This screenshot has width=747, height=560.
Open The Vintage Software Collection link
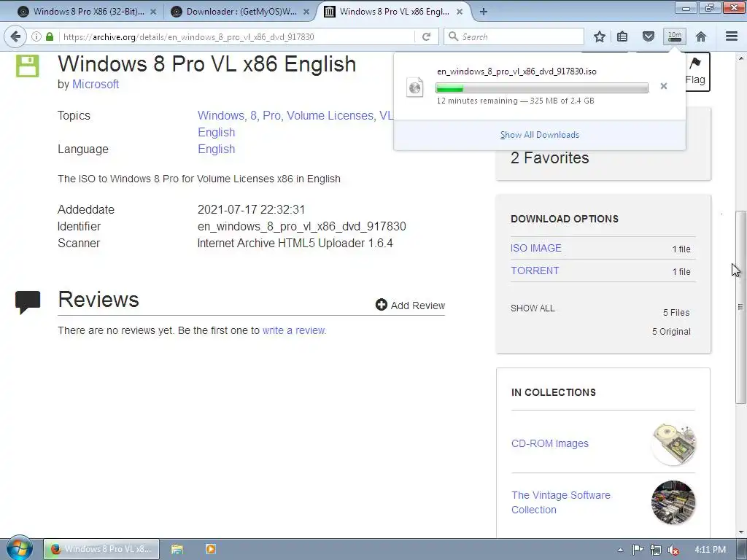click(x=561, y=502)
